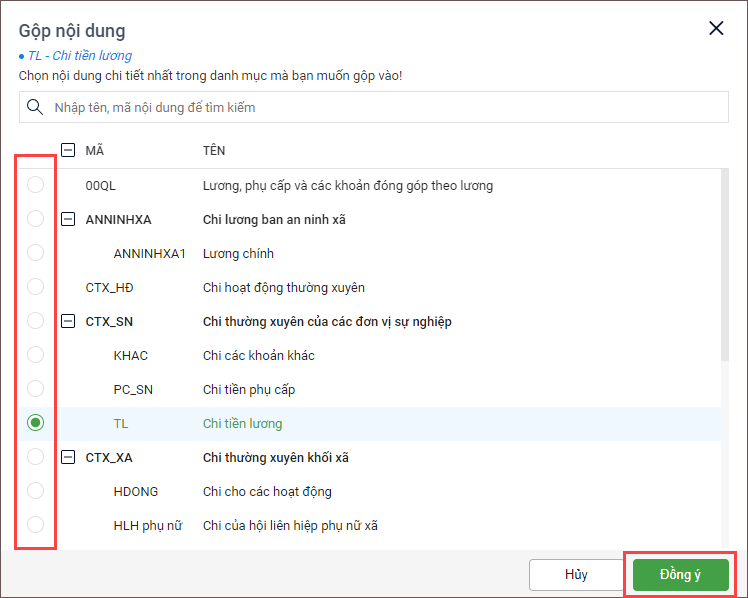Click the selected TL radio button
This screenshot has width=748, height=598.
(35, 423)
